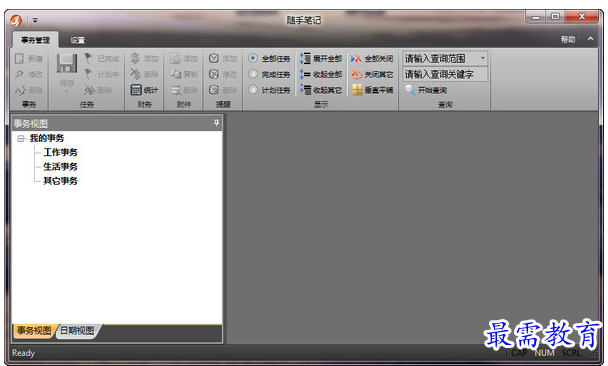Click 垂直平铺 to tile vertically
Viewport: 608px width, 366px height.
(x=372, y=90)
